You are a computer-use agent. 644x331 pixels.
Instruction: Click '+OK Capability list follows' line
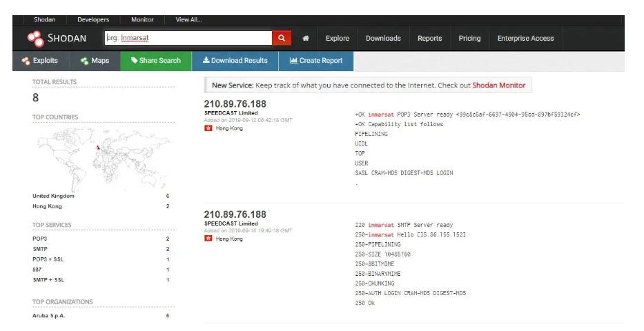point(399,124)
